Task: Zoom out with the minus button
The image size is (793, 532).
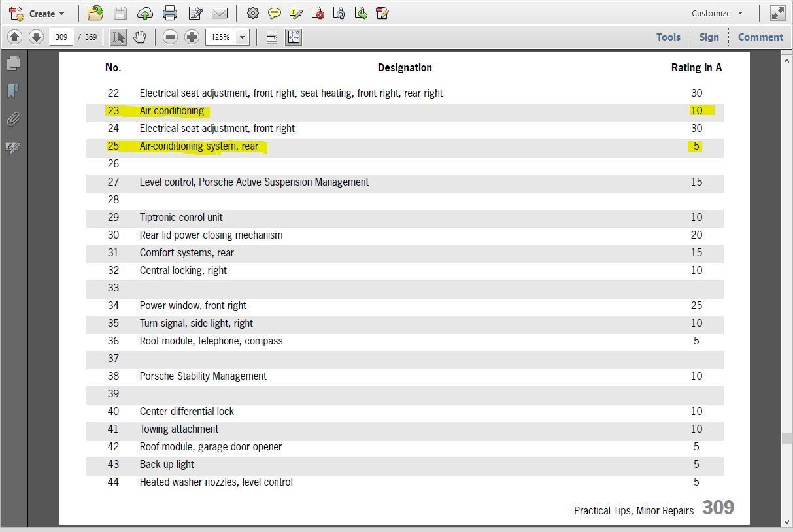Action: tap(170, 37)
